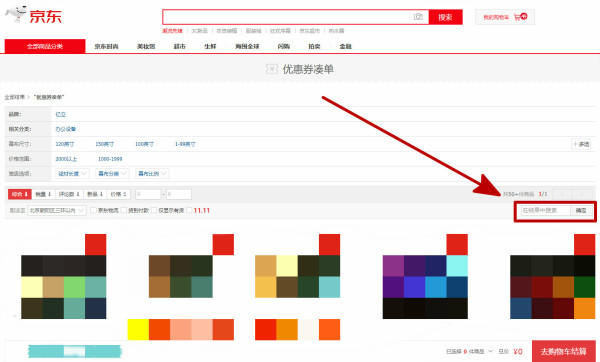Click the first hot search keyword link in red
The width and height of the screenshot is (600, 362).
click(172, 31)
